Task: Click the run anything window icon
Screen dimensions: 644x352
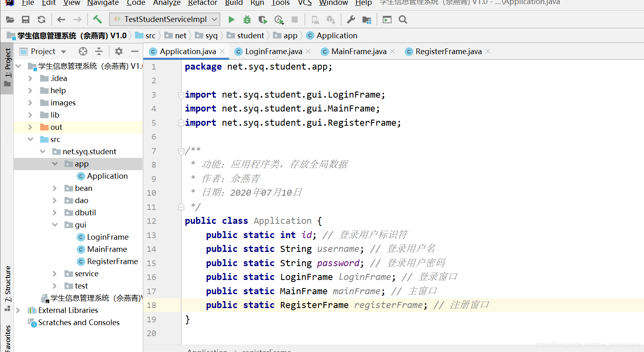Action: [x=387, y=20]
